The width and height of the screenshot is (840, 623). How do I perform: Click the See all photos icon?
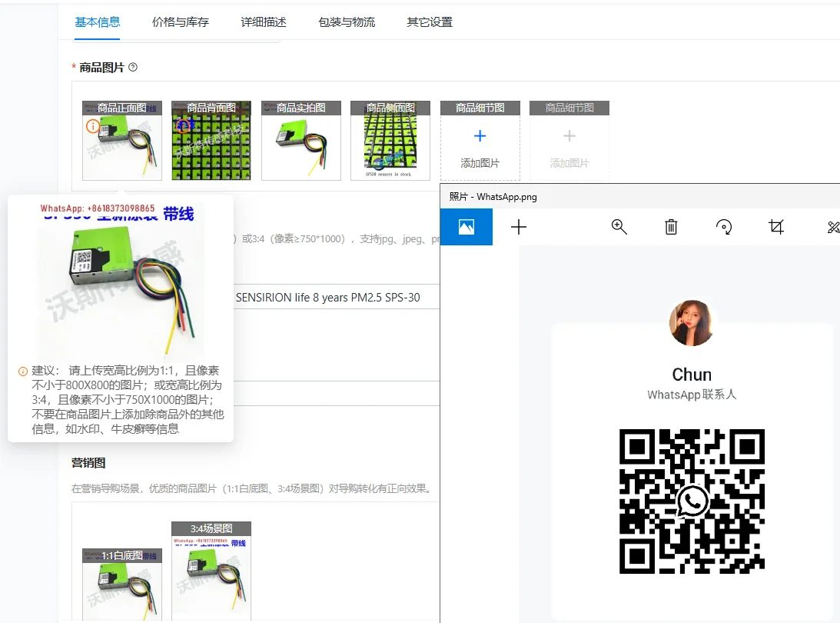click(466, 227)
